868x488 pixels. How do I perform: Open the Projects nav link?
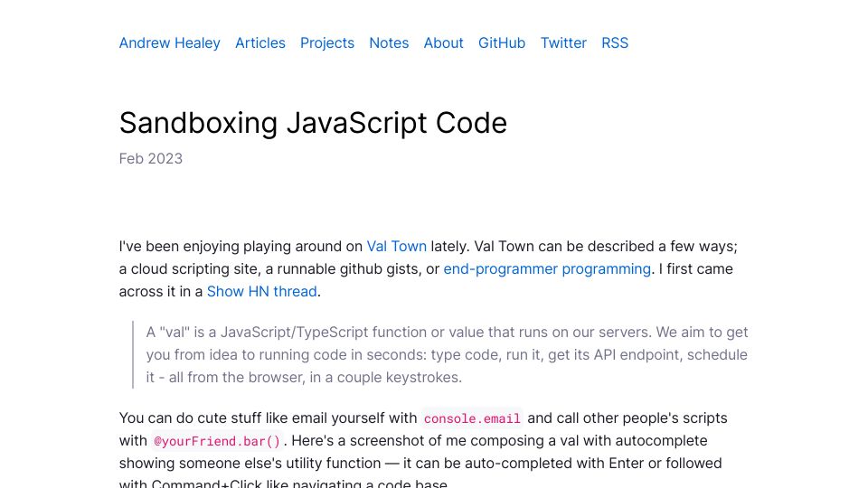click(x=327, y=42)
